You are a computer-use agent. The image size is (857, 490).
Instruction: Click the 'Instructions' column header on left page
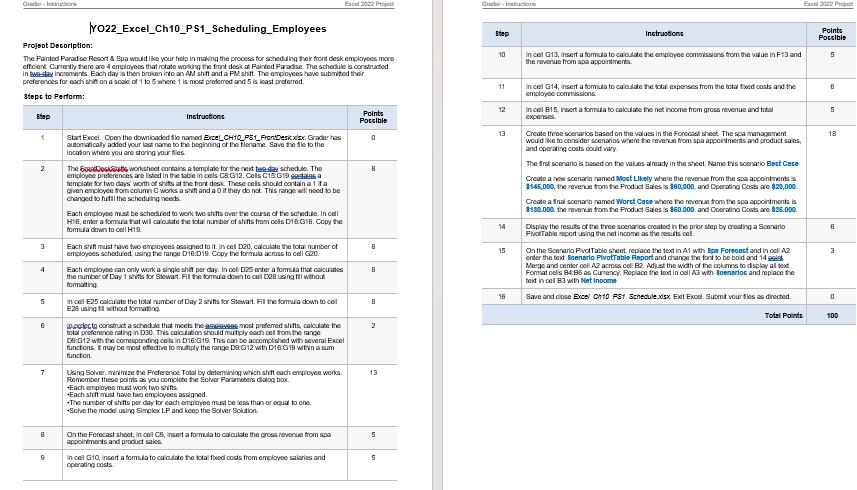tap(205, 117)
